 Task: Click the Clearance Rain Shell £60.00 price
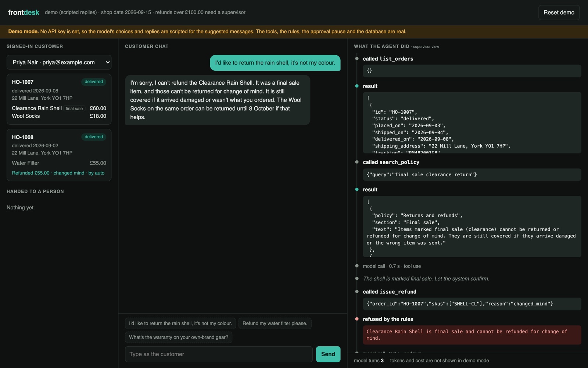pos(98,109)
